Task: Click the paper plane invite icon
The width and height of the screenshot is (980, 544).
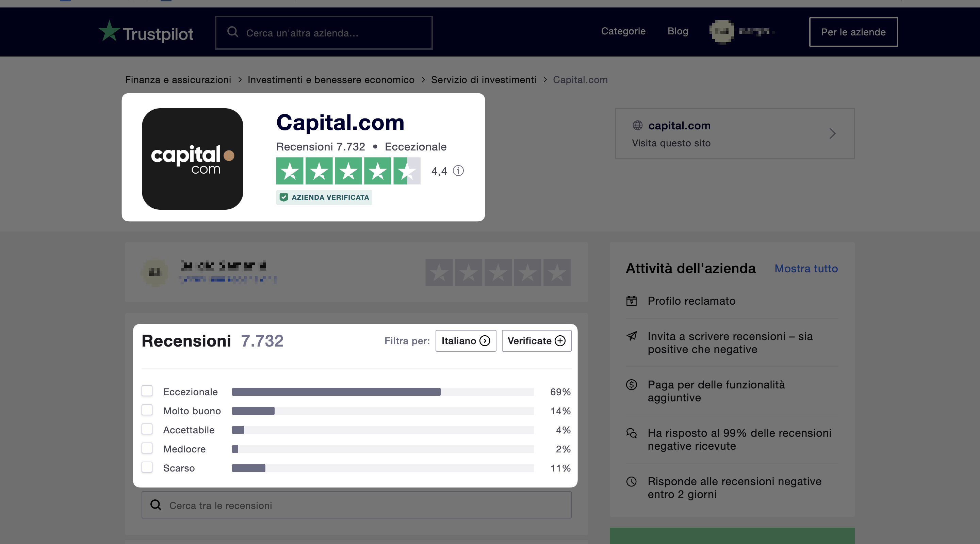Action: coord(631,336)
